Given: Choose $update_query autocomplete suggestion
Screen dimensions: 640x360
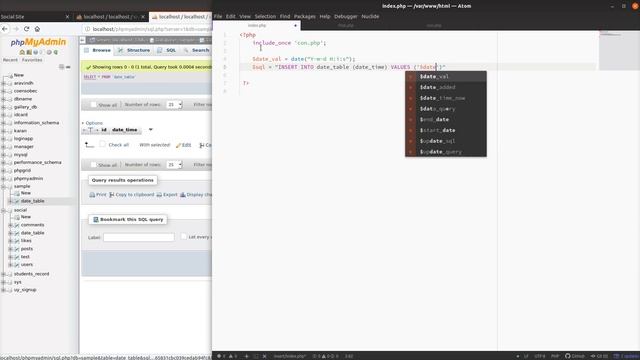Looking at the screenshot, I should click(x=446, y=151).
